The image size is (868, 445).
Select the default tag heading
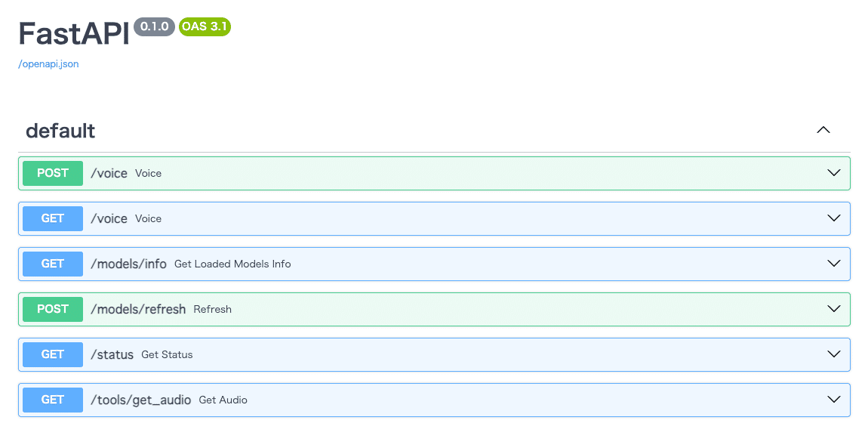pos(60,131)
